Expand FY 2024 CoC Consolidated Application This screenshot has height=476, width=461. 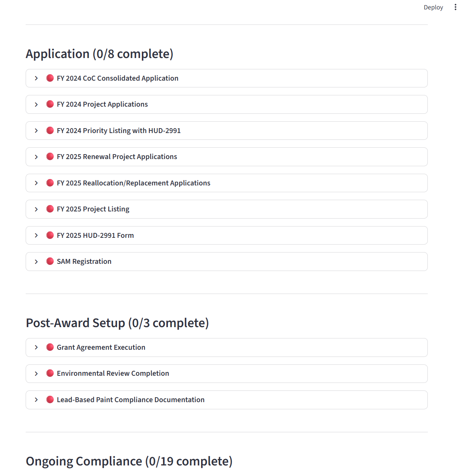pyautogui.click(x=117, y=78)
